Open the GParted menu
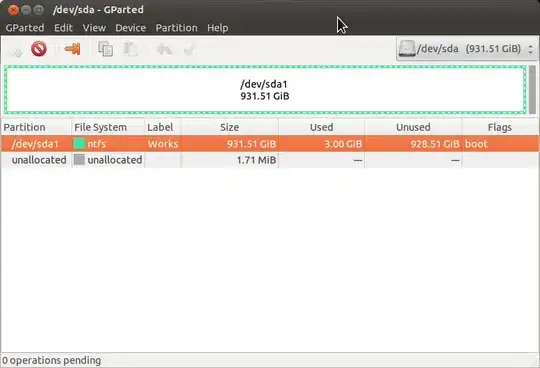 [25, 28]
